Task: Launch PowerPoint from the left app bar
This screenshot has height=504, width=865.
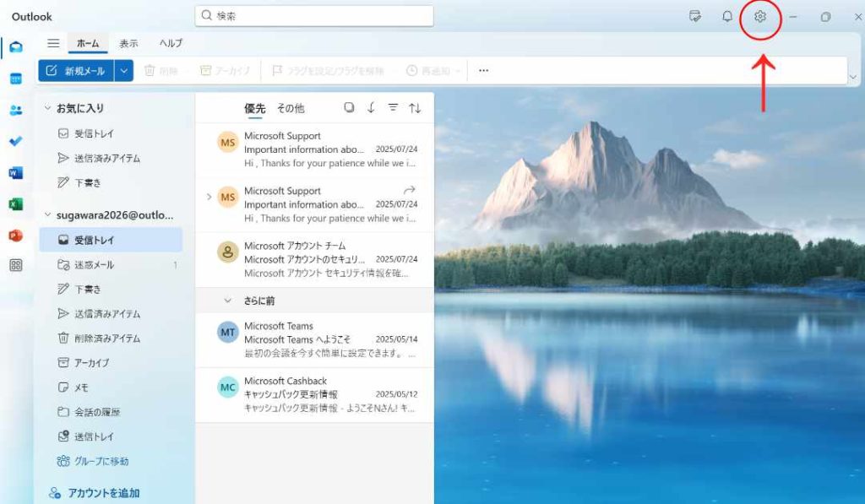Action: click(15, 235)
